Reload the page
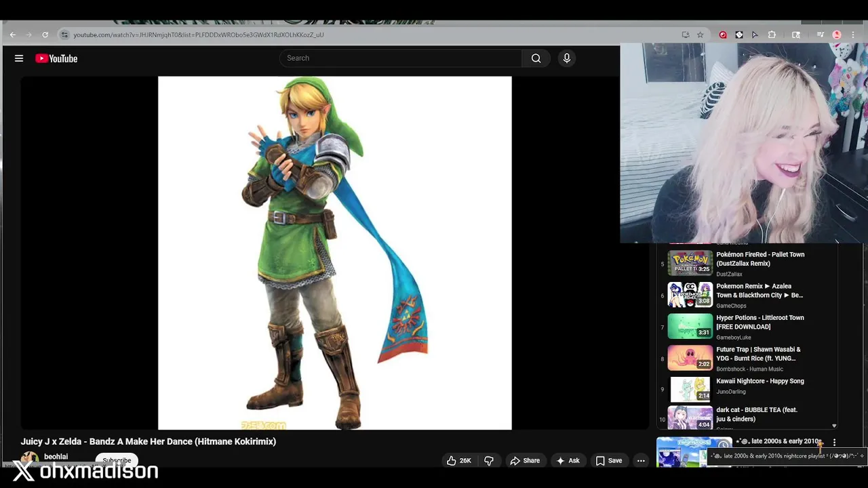868x488 pixels. 45,35
